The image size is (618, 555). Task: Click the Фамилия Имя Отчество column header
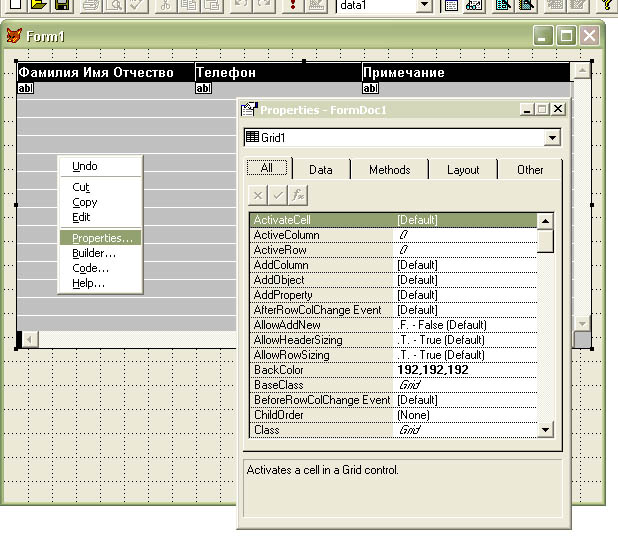coord(105,73)
